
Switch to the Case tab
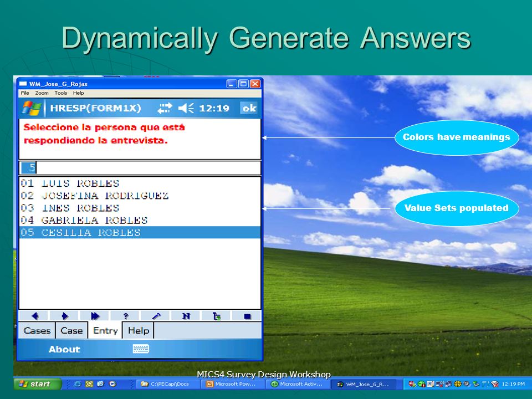(71, 330)
